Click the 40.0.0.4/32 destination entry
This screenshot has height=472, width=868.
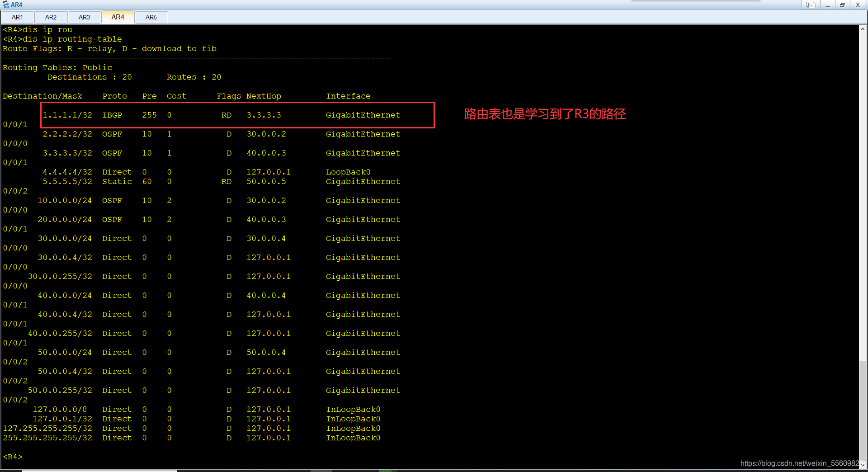65,315
